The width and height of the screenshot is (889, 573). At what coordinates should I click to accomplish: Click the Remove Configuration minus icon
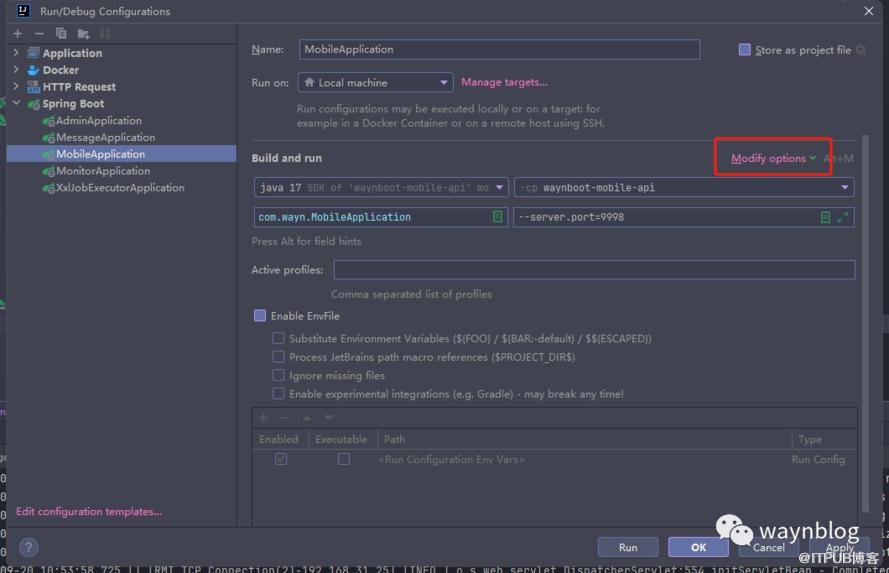39,34
